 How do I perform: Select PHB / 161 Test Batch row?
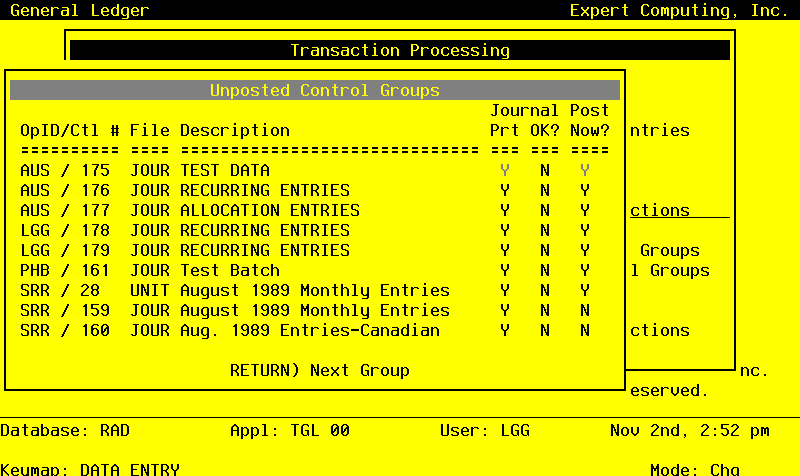(x=305, y=270)
